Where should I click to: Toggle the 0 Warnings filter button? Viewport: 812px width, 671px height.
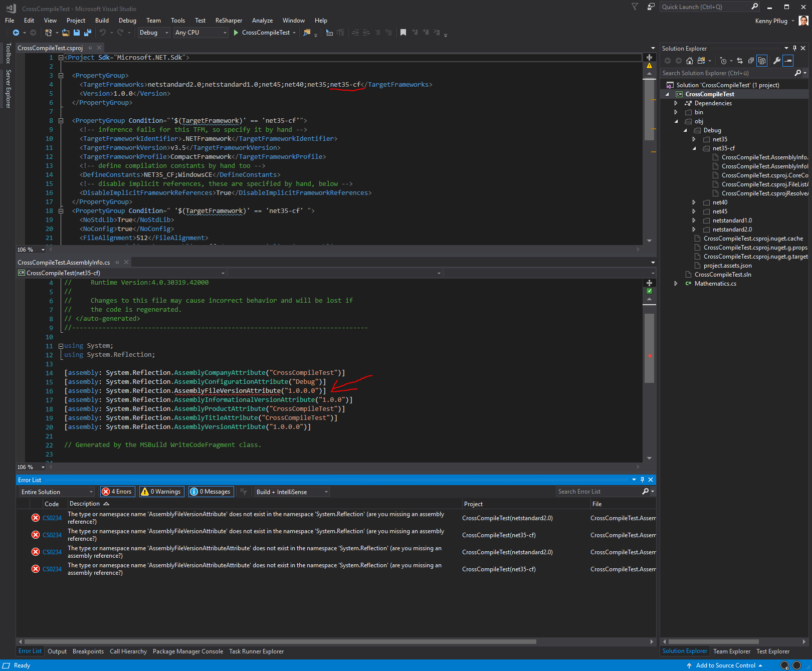click(161, 492)
